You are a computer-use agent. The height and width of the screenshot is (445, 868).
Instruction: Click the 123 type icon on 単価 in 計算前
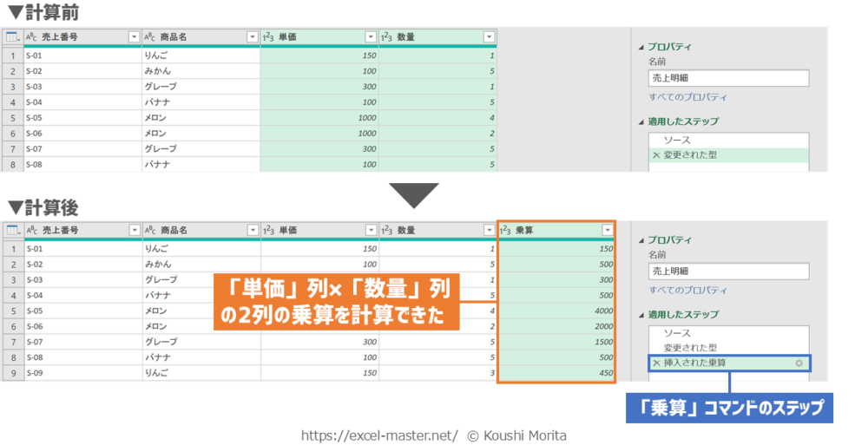click(268, 37)
